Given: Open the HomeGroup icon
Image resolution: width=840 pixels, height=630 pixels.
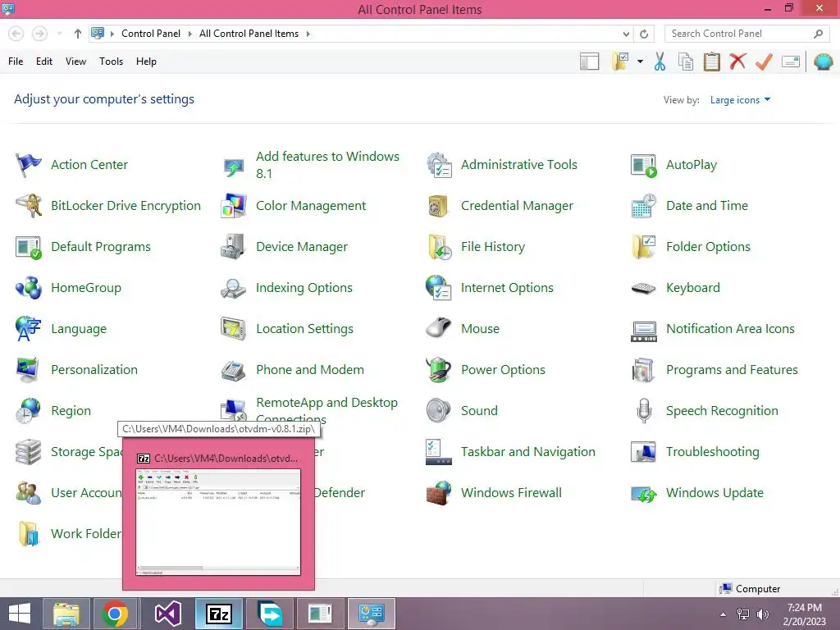Looking at the screenshot, I should tap(29, 288).
